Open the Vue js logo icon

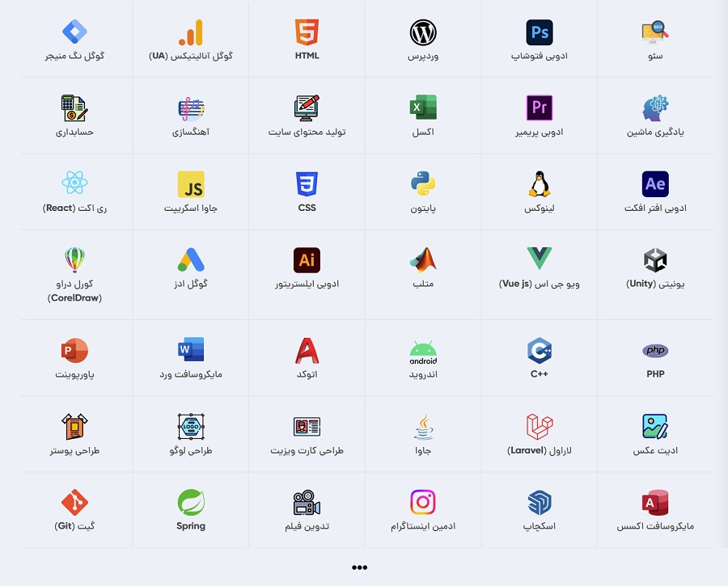(539, 259)
